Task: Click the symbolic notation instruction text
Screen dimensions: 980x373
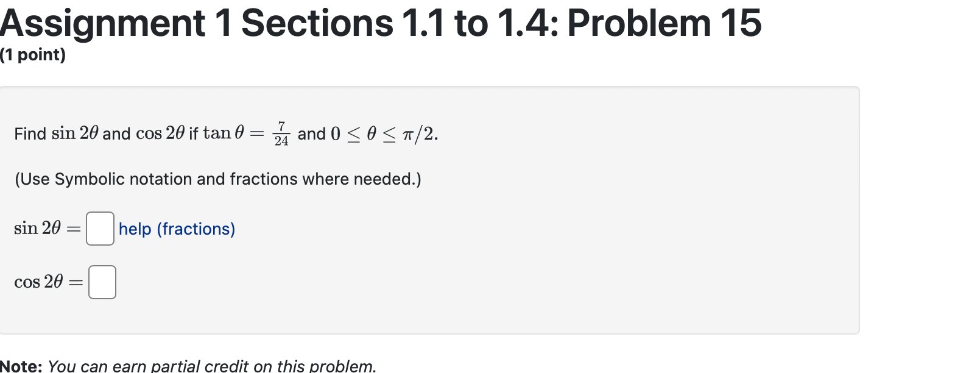Action: click(x=217, y=179)
